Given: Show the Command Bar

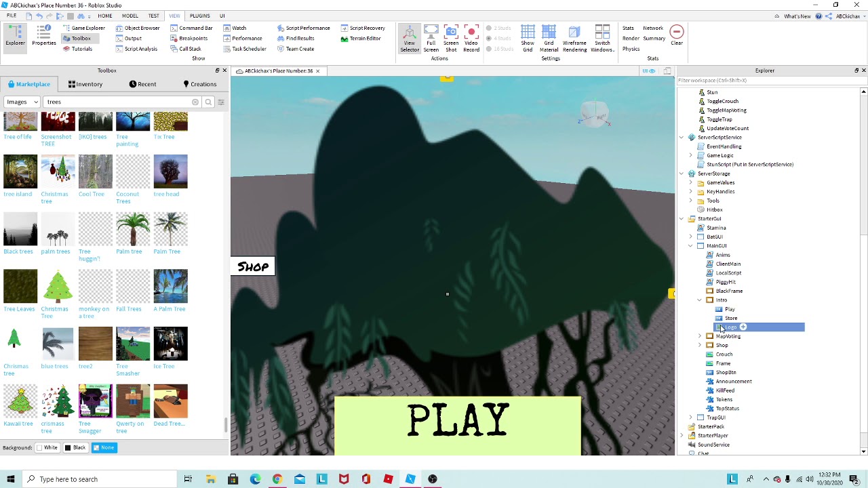Looking at the screenshot, I should 191,28.
